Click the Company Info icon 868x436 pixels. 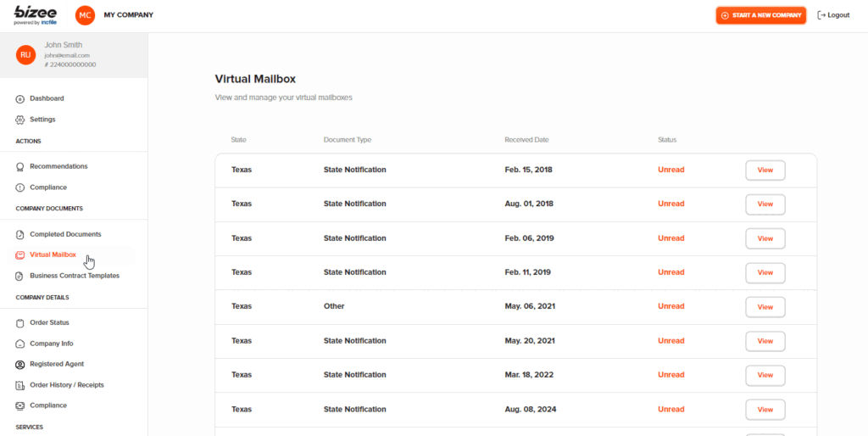click(x=20, y=344)
